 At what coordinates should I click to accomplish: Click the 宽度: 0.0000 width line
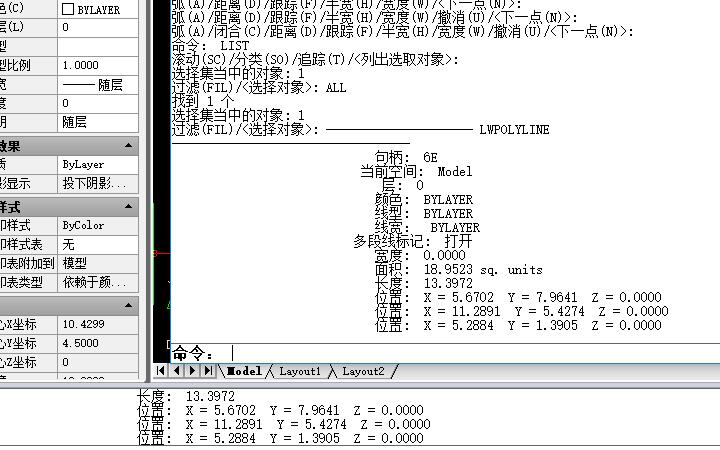[x=420, y=255]
